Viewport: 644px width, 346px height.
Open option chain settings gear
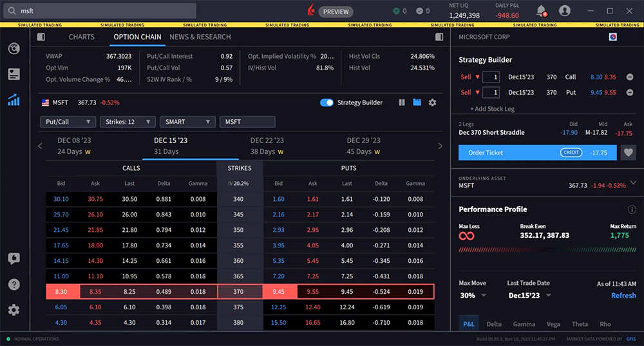pyautogui.click(x=433, y=102)
